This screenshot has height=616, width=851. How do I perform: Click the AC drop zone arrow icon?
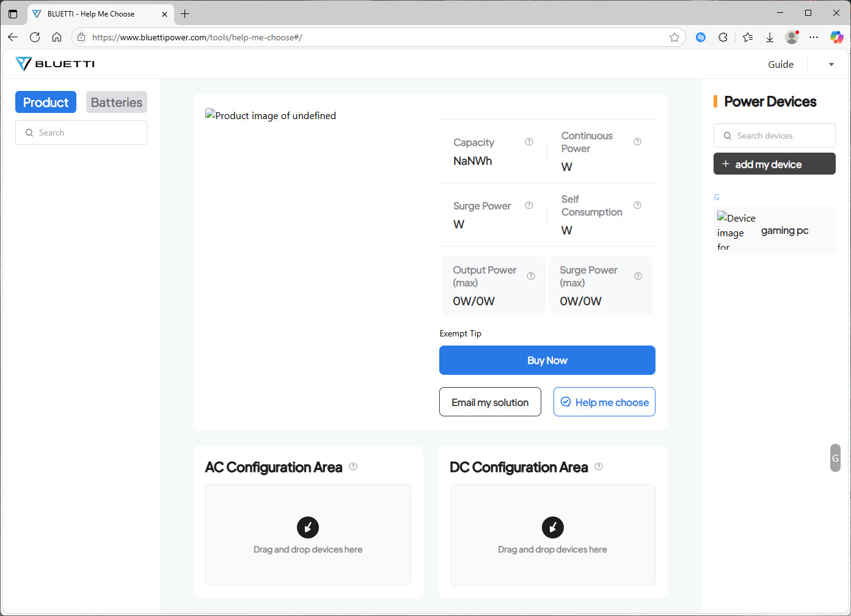tap(308, 527)
